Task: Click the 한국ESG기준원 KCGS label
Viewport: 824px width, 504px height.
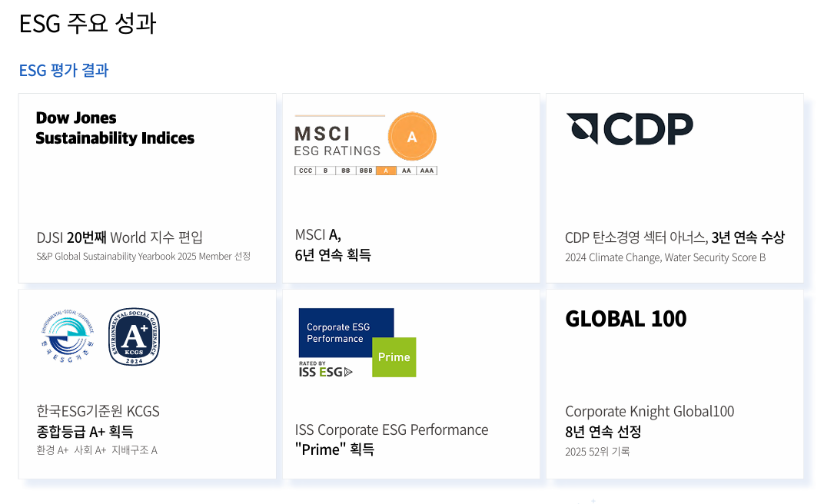Action: (98, 411)
